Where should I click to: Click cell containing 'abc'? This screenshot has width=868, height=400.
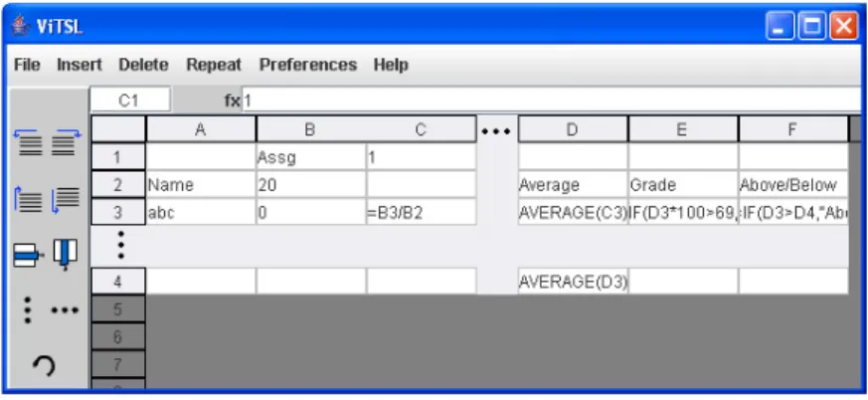[x=201, y=212]
